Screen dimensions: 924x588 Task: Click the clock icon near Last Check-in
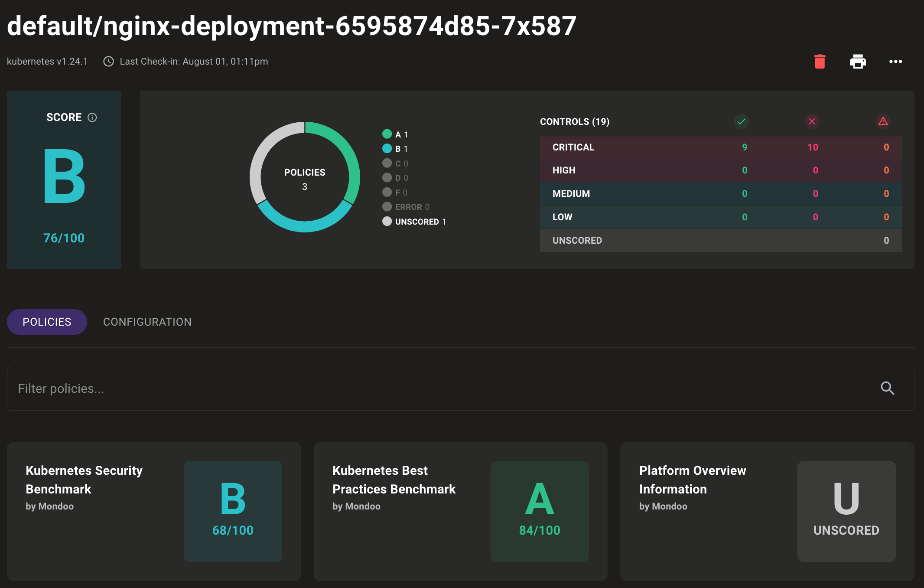click(x=108, y=61)
